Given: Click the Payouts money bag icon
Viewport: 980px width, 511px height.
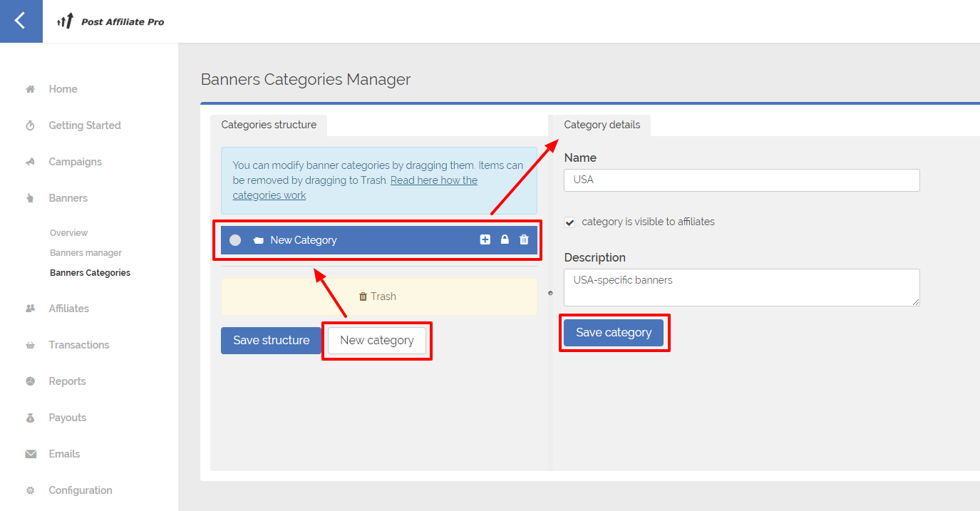Looking at the screenshot, I should [30, 418].
